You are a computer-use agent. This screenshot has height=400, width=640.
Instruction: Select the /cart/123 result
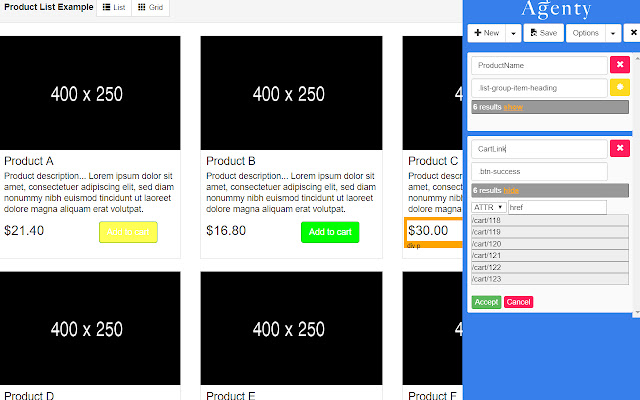click(x=550, y=279)
